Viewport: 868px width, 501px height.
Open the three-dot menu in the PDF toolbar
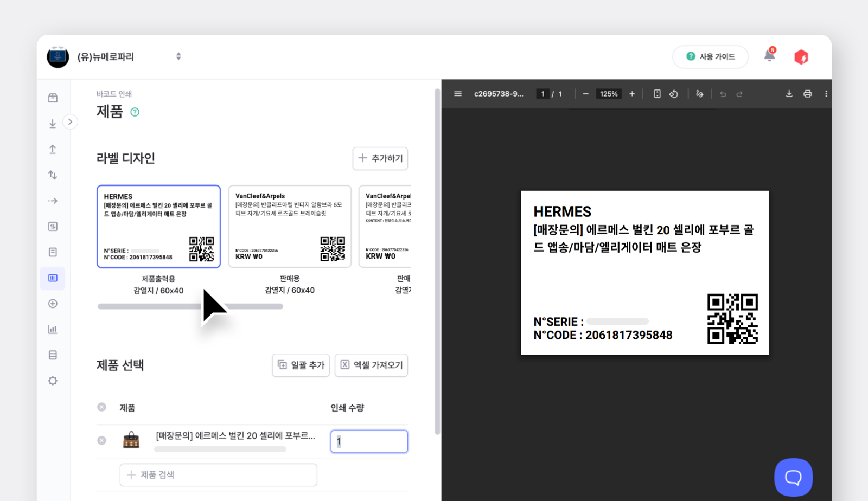point(826,93)
